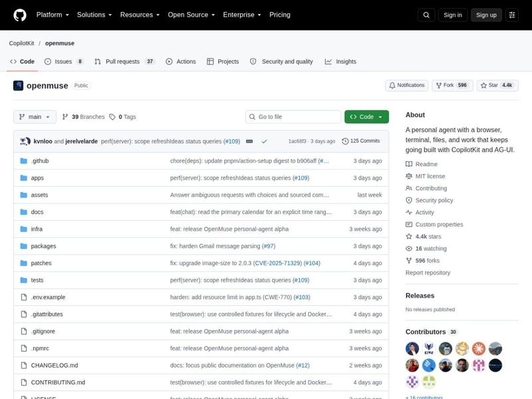Open the search magnifier button
Screen dimensions: 532x399
coord(426,15)
